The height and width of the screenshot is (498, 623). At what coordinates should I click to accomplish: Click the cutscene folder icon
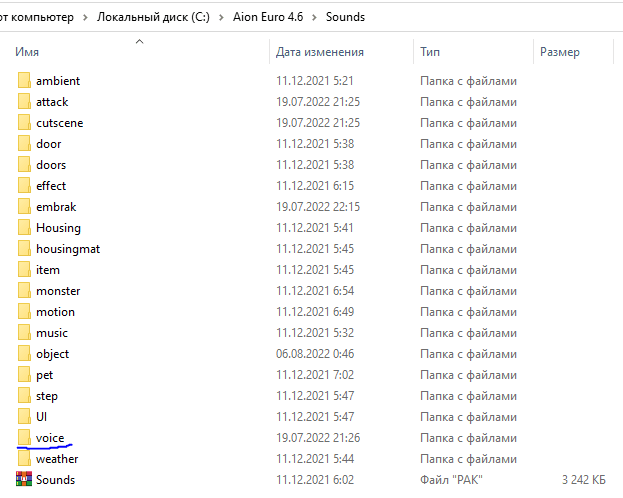[x=25, y=123]
